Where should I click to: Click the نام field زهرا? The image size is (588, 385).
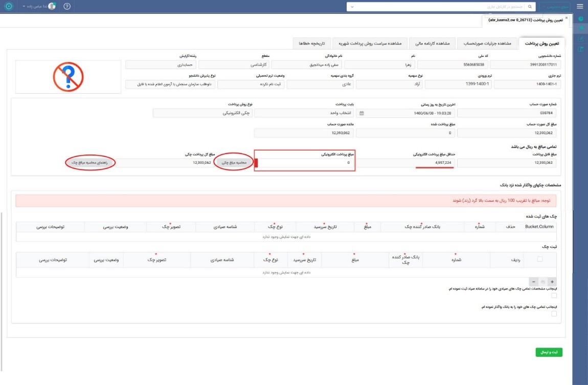click(379, 65)
